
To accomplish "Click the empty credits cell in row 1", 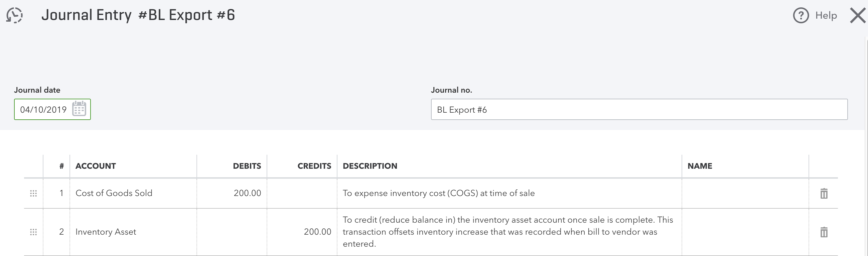I will coord(302,193).
